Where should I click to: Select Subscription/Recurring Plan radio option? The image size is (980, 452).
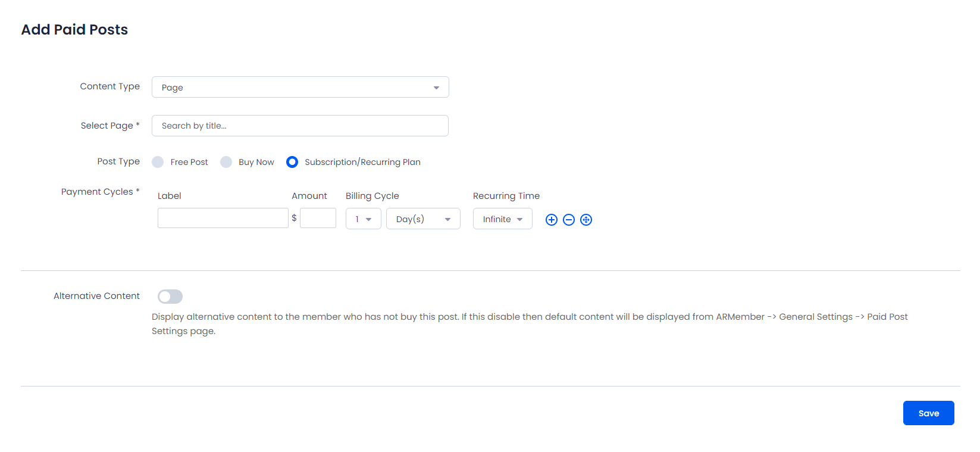(x=292, y=162)
